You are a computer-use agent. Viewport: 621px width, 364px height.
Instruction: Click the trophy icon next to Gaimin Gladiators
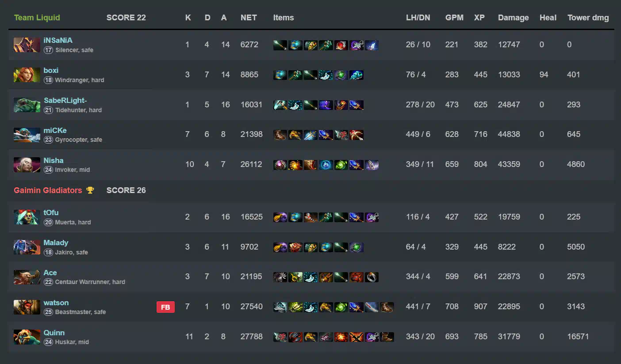pyautogui.click(x=90, y=190)
